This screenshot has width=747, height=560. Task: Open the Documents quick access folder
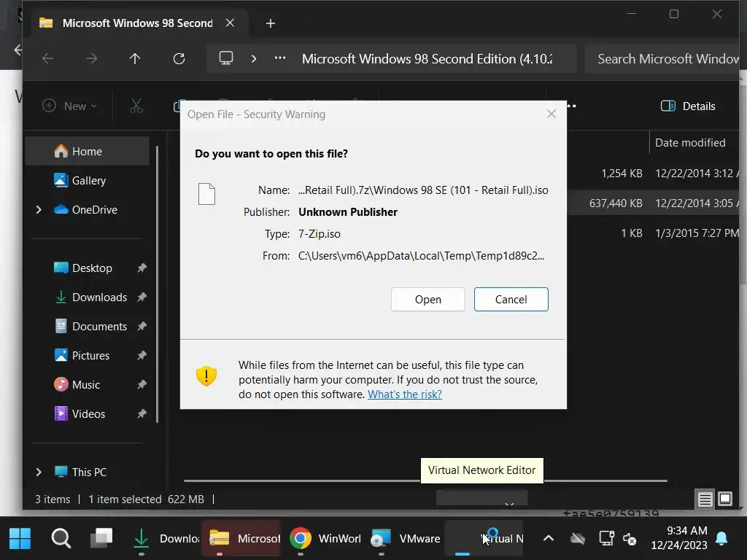(x=99, y=326)
